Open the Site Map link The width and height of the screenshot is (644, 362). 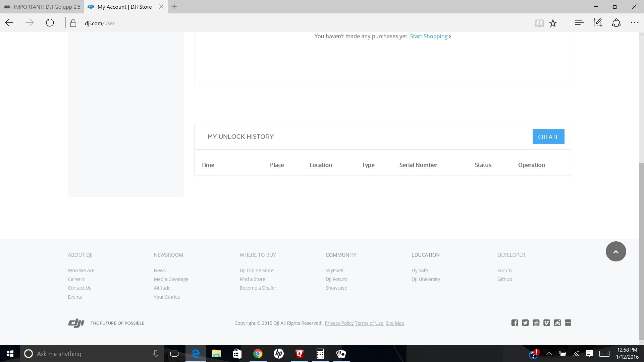click(x=395, y=323)
